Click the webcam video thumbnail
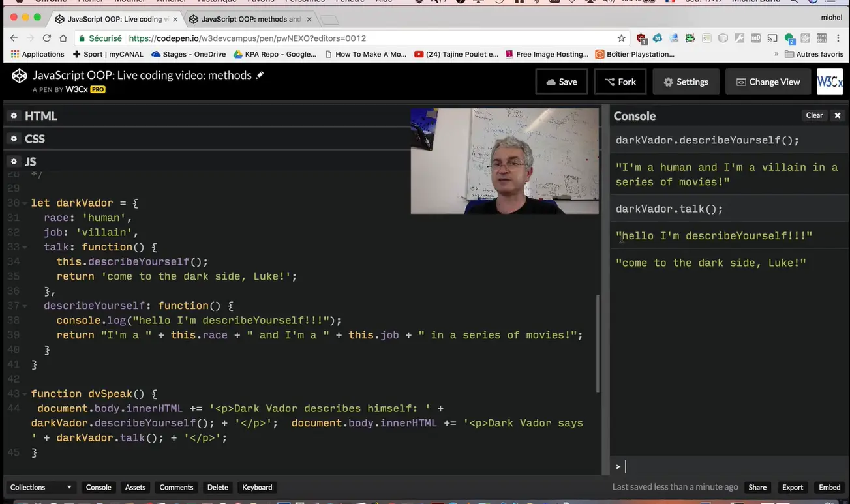Viewport: 850px width, 504px height. 505,161
